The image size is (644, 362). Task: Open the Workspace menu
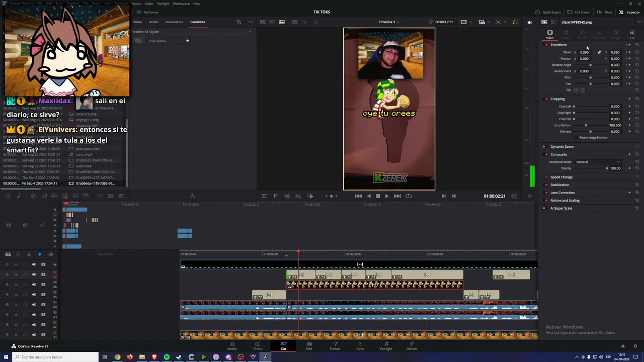pyautogui.click(x=181, y=4)
